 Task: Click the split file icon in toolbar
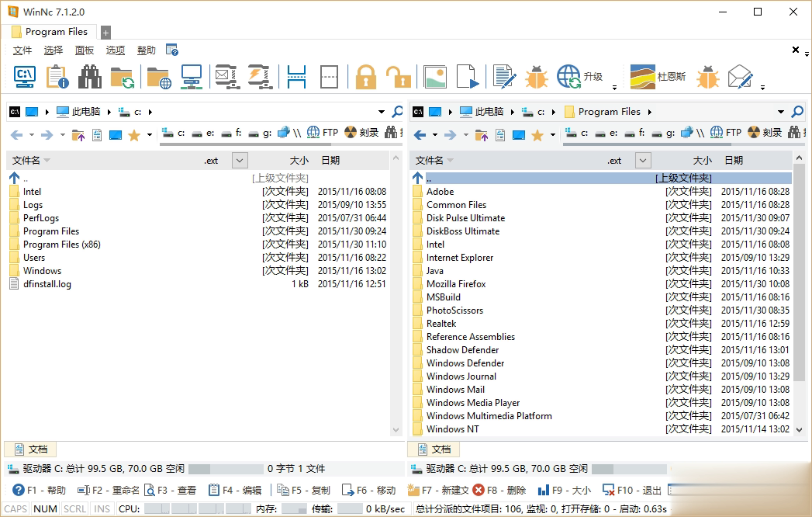(296, 77)
